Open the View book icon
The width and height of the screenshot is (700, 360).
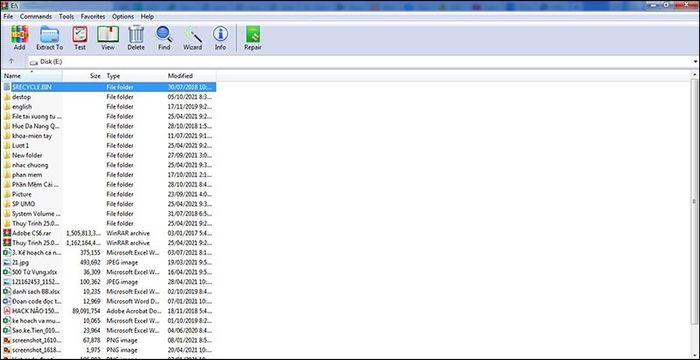[x=108, y=34]
